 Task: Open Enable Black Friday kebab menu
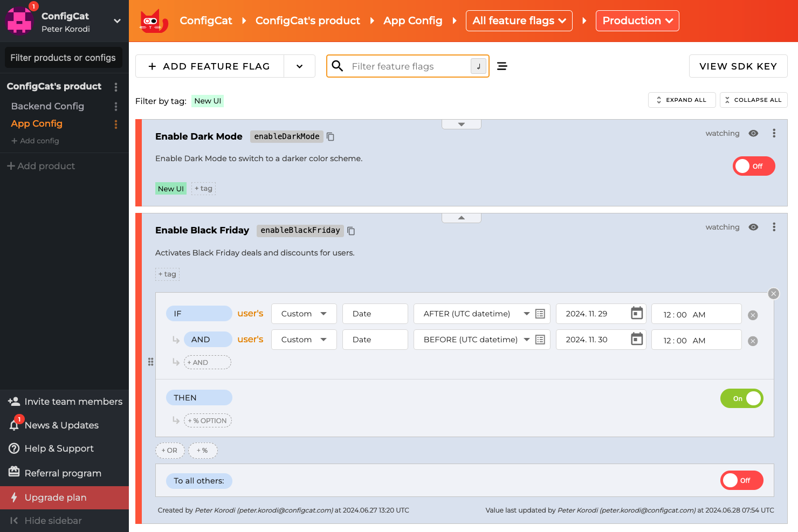tap(774, 227)
